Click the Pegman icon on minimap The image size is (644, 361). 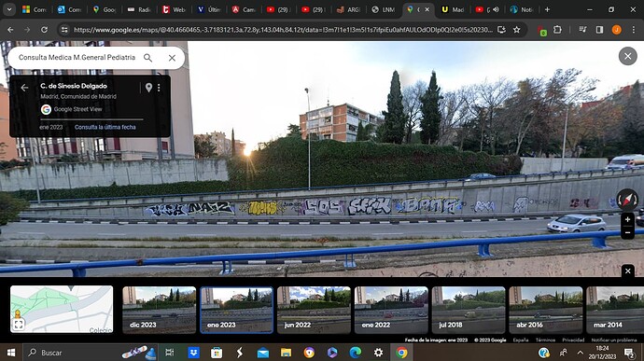click(18, 314)
